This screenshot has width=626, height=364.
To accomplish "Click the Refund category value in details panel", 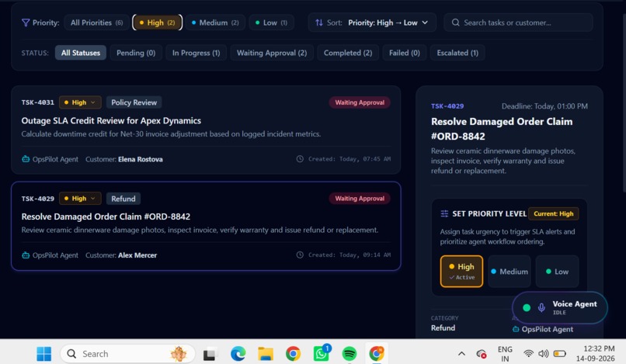I will (x=443, y=328).
